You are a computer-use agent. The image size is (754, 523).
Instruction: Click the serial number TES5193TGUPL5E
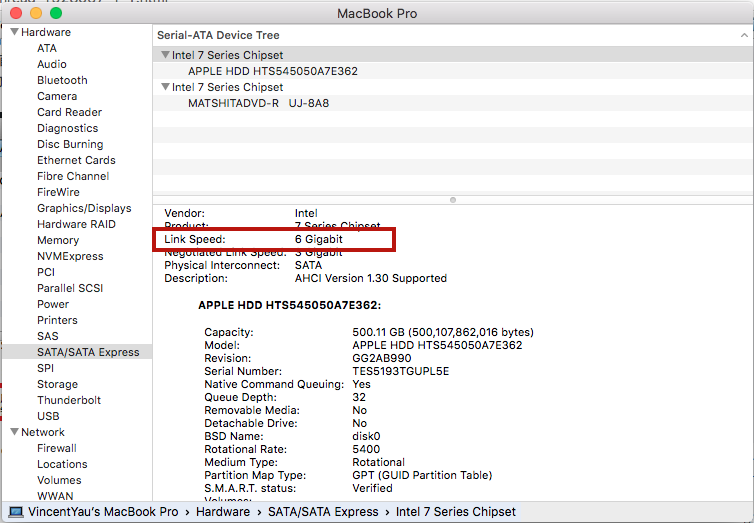[401, 371]
